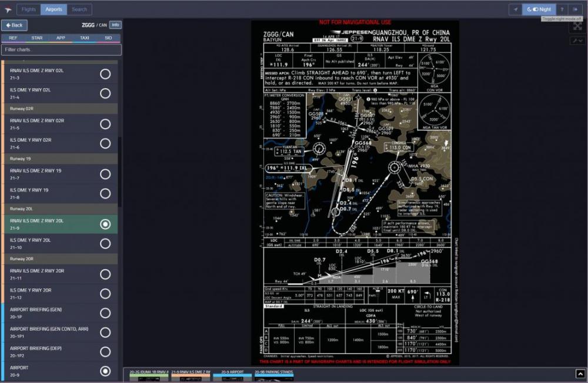This screenshot has width=588, height=383.
Task: Pin ILS DME Y RWY 20L chart
Action: pos(105,244)
